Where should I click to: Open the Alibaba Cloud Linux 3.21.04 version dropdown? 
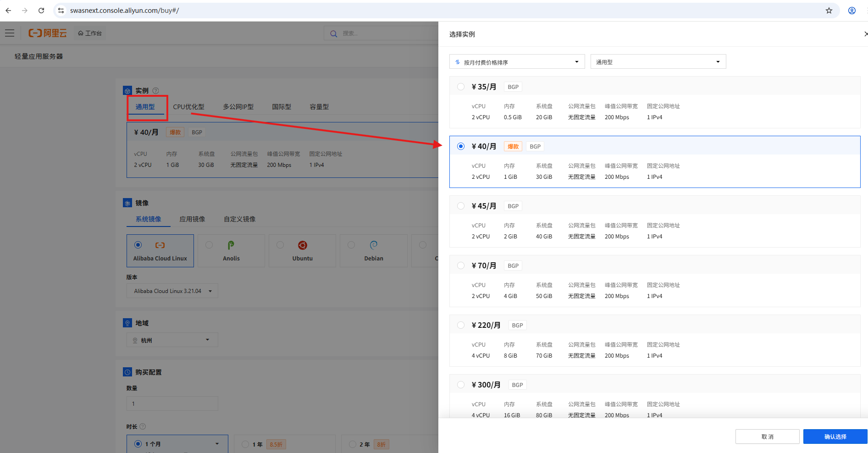pyautogui.click(x=172, y=291)
